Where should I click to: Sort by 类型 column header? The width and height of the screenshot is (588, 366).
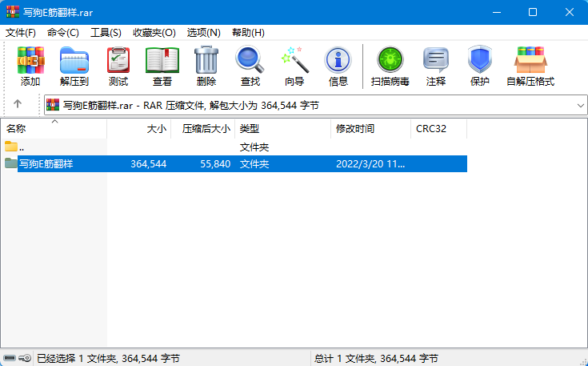pyautogui.click(x=282, y=129)
